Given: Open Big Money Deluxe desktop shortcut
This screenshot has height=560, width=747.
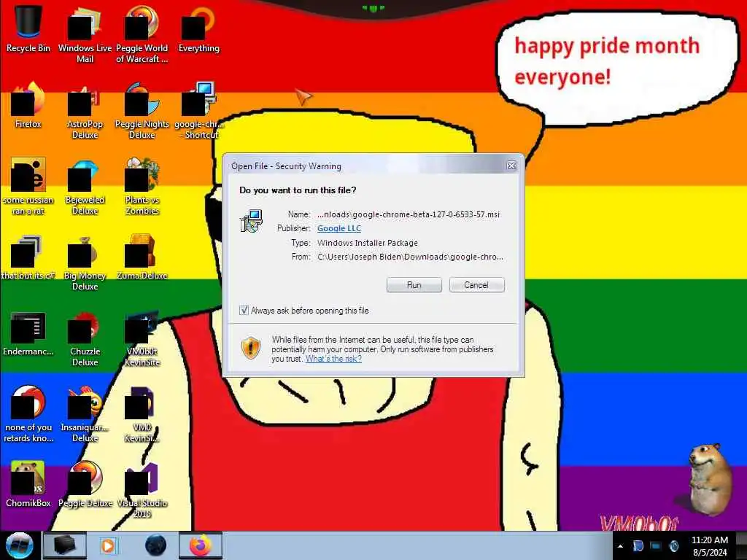Looking at the screenshot, I should [85, 262].
